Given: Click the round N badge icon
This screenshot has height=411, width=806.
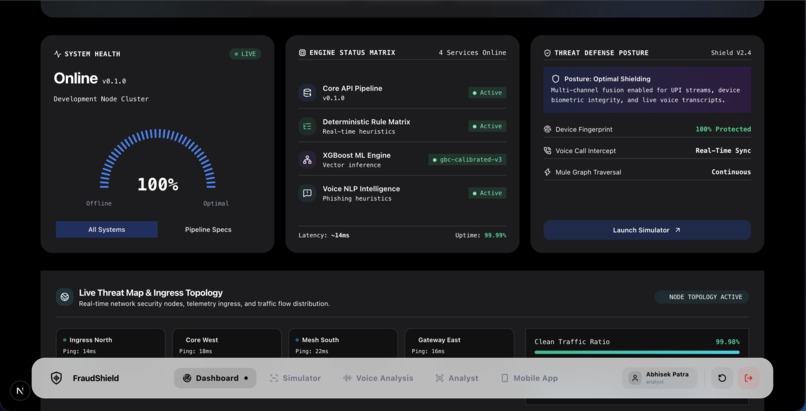Looking at the screenshot, I should point(20,390).
